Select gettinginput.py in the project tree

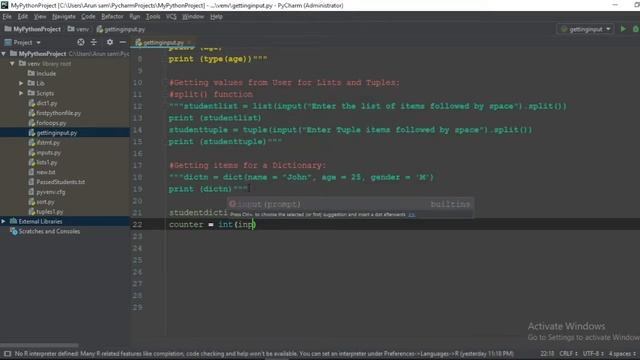click(x=53, y=133)
